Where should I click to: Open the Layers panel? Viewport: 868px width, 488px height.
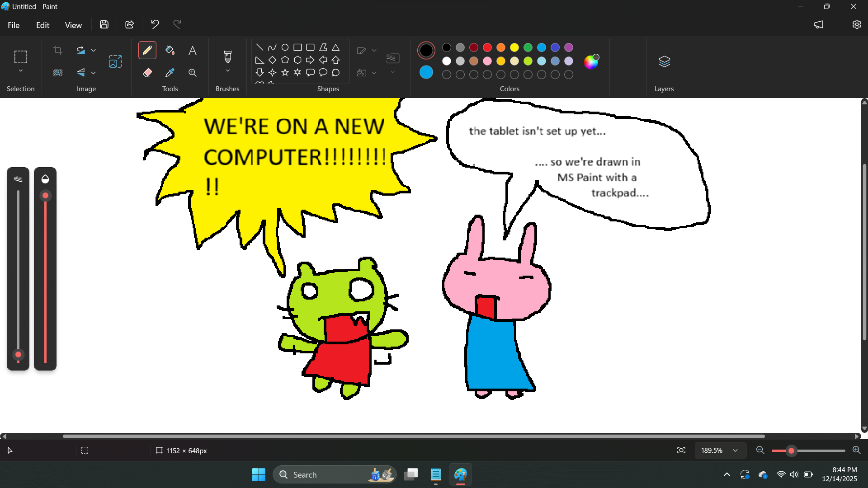[x=664, y=61]
